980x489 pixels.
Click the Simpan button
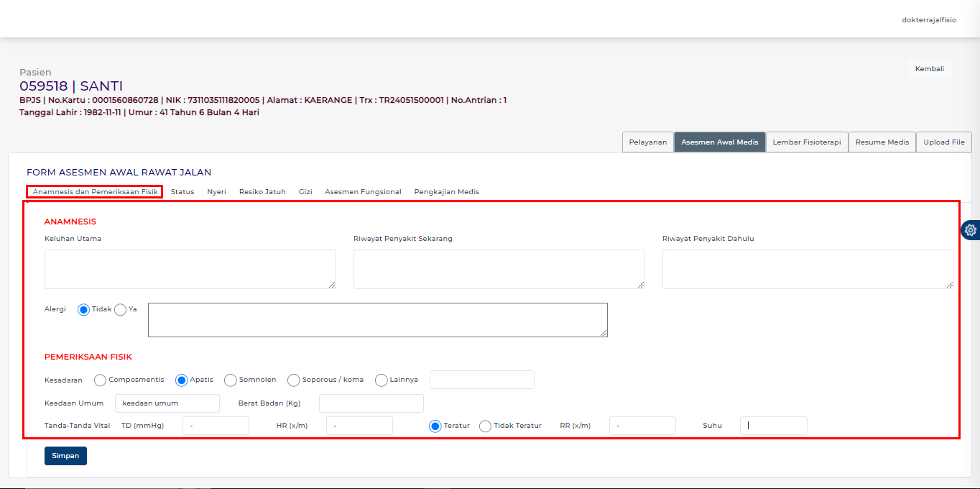65,456
